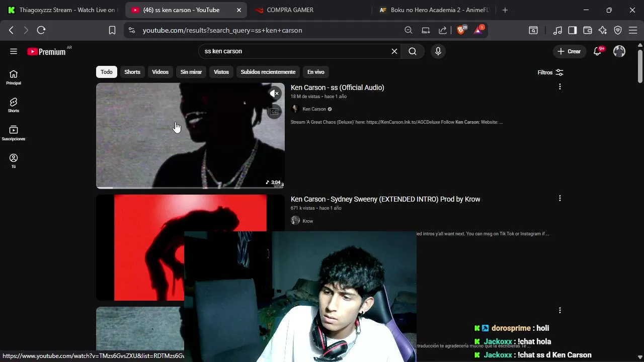Open Brave Rewards triangle icon
Viewport: 644px width, 362px height.
(x=478, y=30)
